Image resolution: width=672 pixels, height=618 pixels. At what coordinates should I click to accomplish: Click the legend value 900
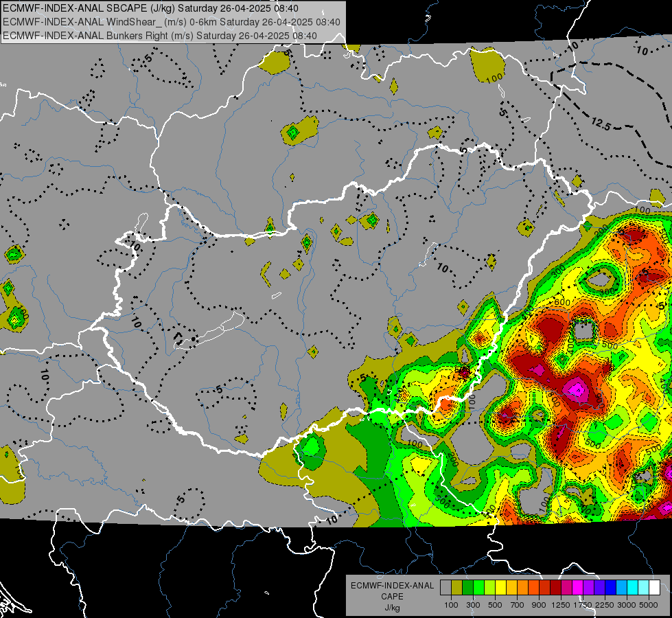539,605
